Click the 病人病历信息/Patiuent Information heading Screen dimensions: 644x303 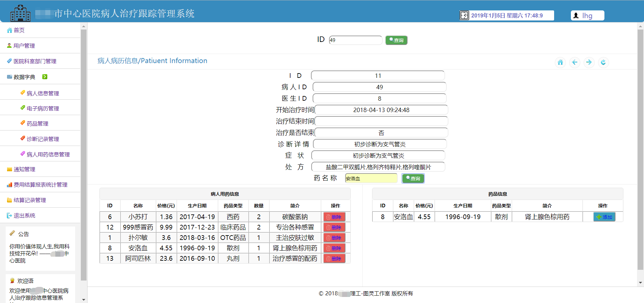tap(152, 61)
